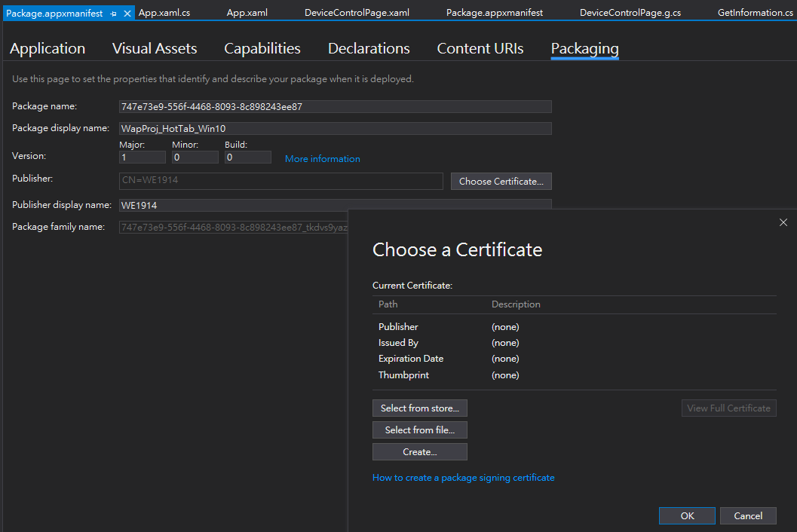This screenshot has width=797, height=532.
Task: Open the Capabilities manifest page
Action: pyautogui.click(x=262, y=47)
